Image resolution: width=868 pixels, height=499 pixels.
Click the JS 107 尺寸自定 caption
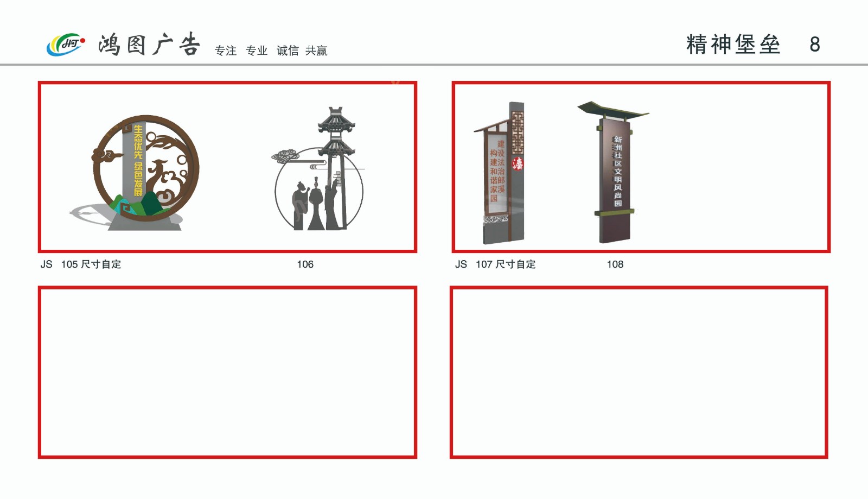coord(495,264)
